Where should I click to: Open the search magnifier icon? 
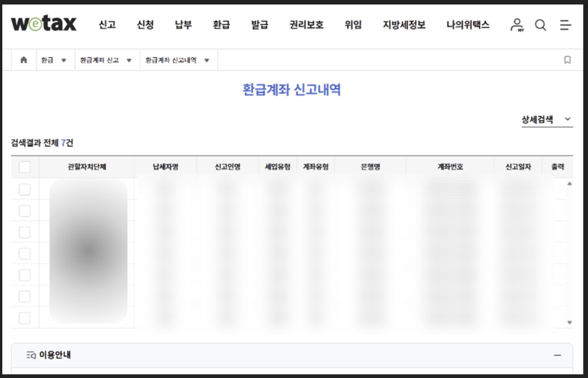[540, 25]
